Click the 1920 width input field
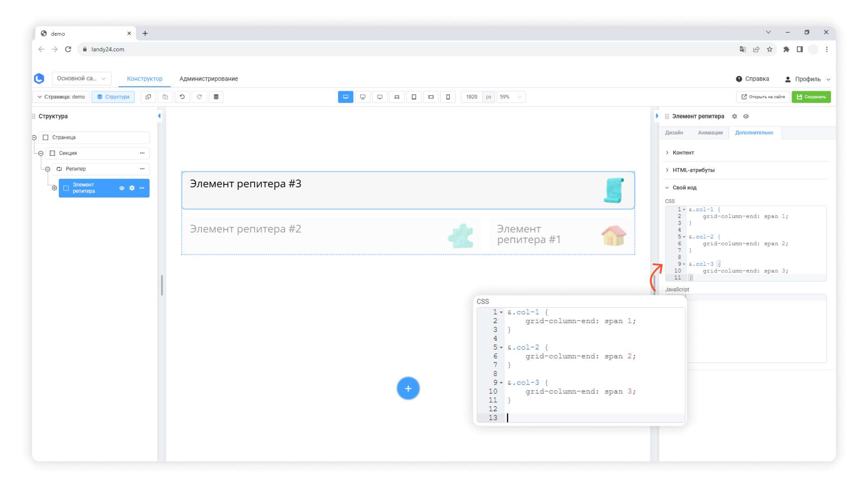Image resolution: width=868 pixels, height=488 pixels. (472, 97)
